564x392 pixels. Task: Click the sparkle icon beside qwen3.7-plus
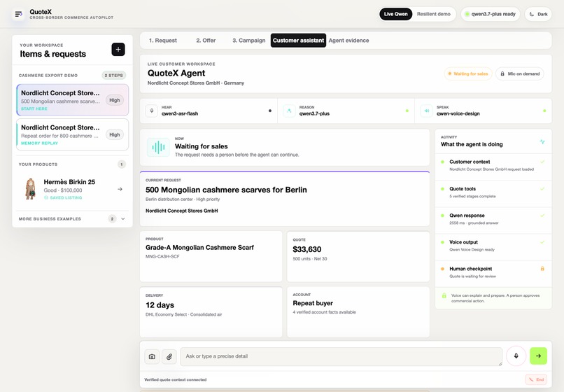point(289,111)
